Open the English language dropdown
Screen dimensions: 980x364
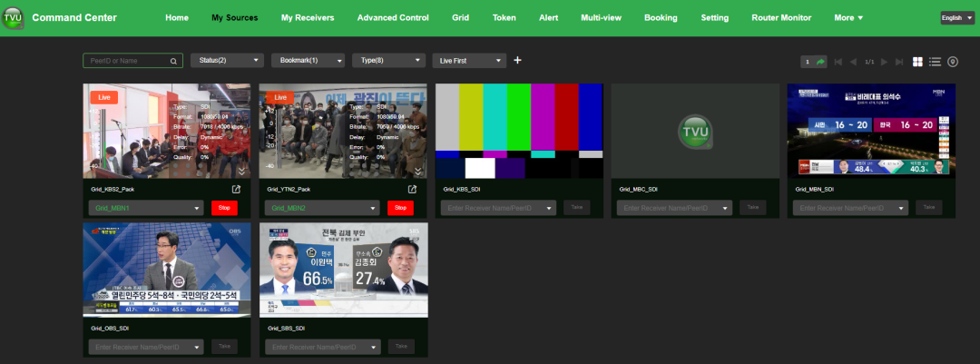click(957, 18)
